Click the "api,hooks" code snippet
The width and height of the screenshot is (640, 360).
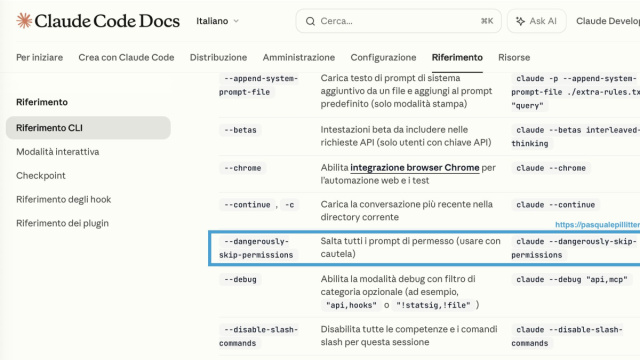point(351,305)
